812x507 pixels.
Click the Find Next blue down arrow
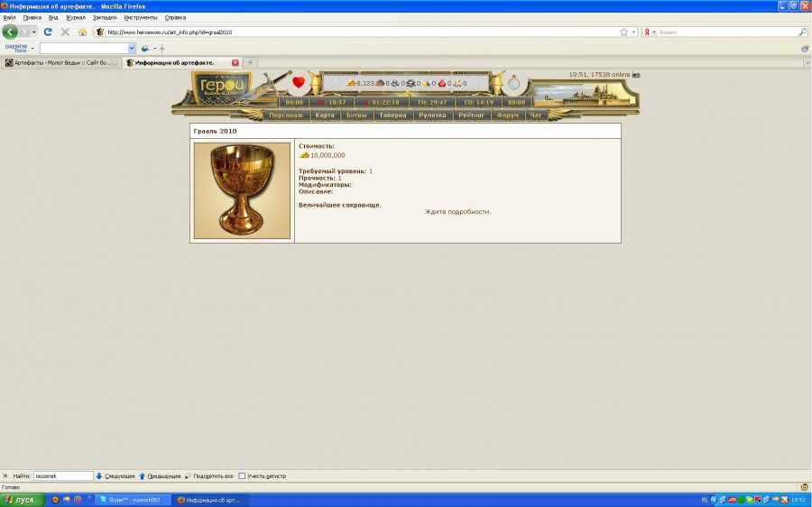click(99, 476)
